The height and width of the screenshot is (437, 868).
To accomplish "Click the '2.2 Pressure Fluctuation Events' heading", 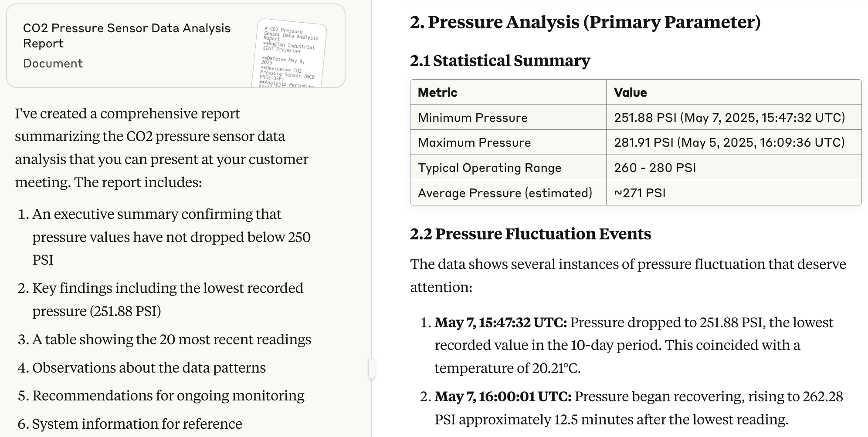I will (x=530, y=234).
